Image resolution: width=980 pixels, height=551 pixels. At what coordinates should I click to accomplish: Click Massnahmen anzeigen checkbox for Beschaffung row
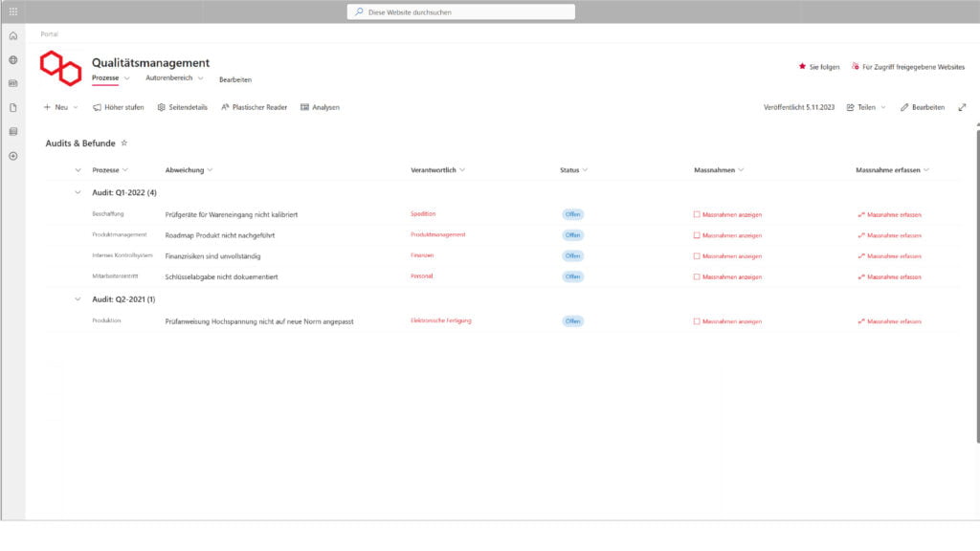[x=697, y=214]
